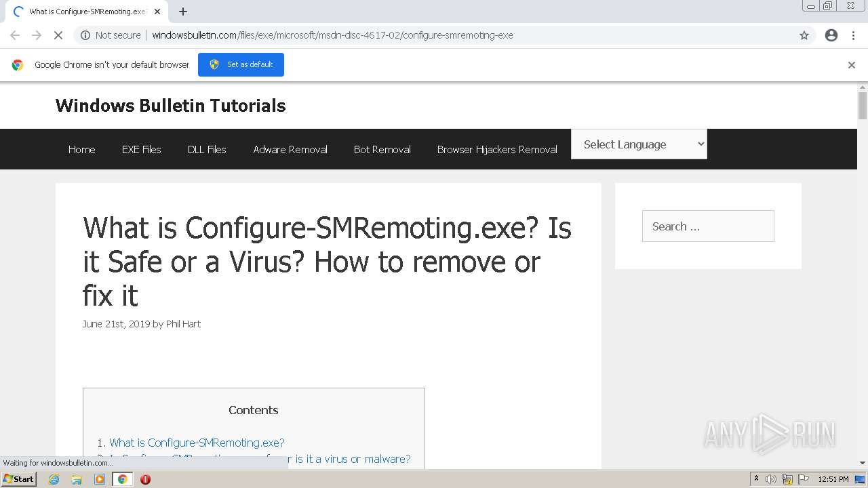Open the June 21st, 2019 post date
Image resolution: width=868 pixels, height=488 pixels.
116,324
